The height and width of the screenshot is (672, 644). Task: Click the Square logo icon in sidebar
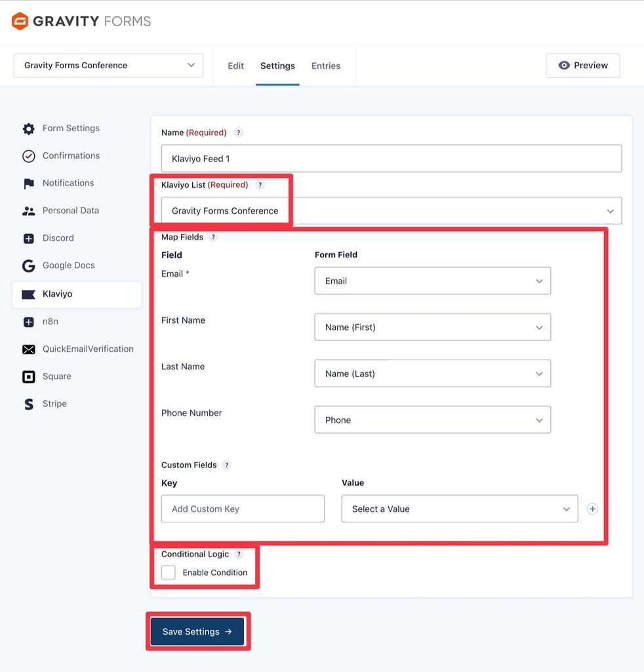[29, 377]
